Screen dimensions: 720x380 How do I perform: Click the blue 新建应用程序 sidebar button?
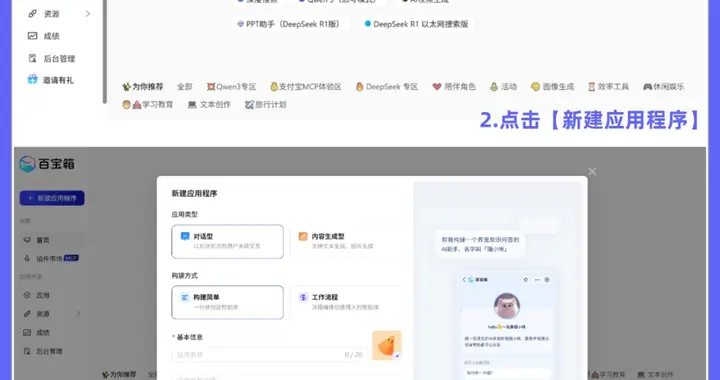52,198
